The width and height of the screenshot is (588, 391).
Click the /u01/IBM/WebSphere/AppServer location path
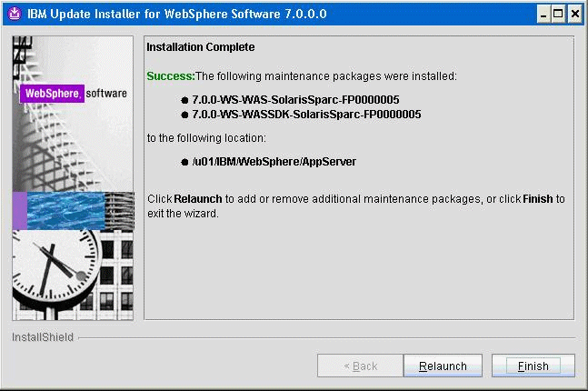tap(274, 162)
